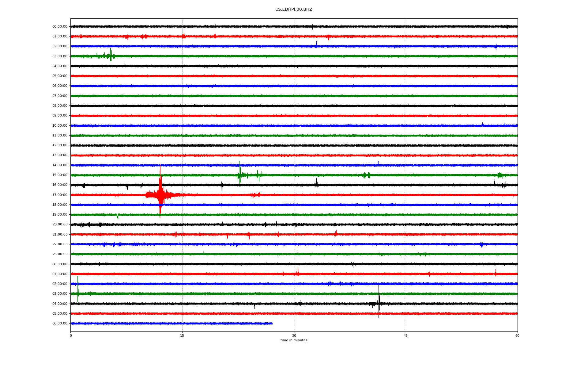The image size is (588, 368).
Task: Click the 0 tick label on x-axis
Action: pyautogui.click(x=71, y=335)
